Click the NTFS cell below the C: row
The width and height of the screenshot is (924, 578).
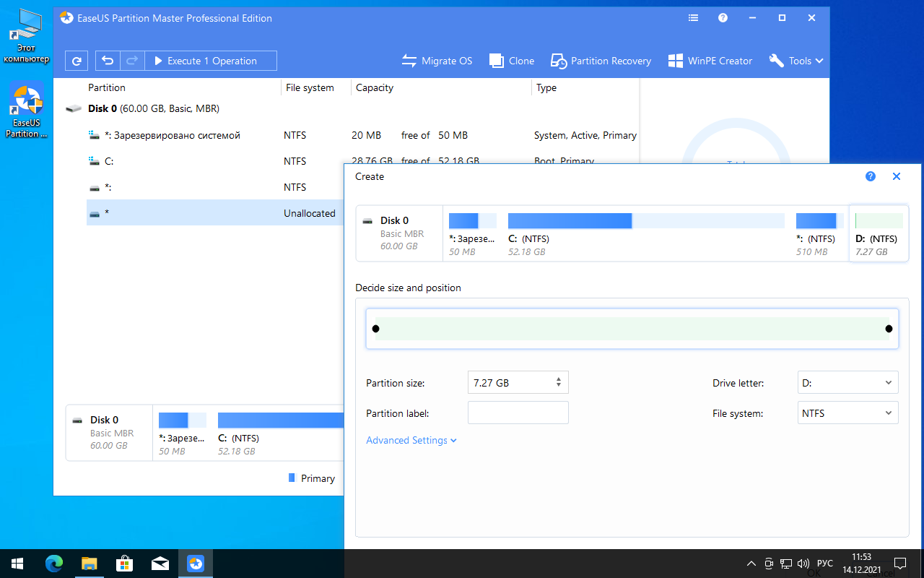pos(295,187)
